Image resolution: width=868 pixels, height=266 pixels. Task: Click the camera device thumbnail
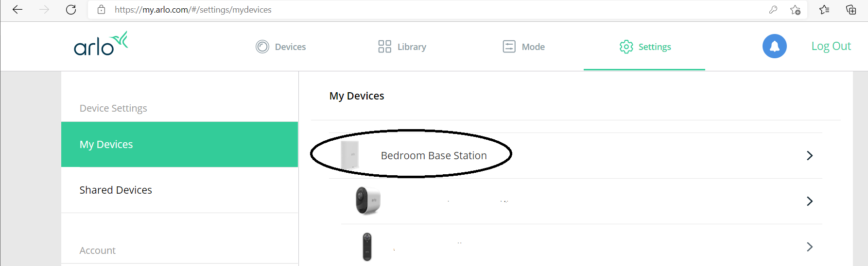pos(368,200)
